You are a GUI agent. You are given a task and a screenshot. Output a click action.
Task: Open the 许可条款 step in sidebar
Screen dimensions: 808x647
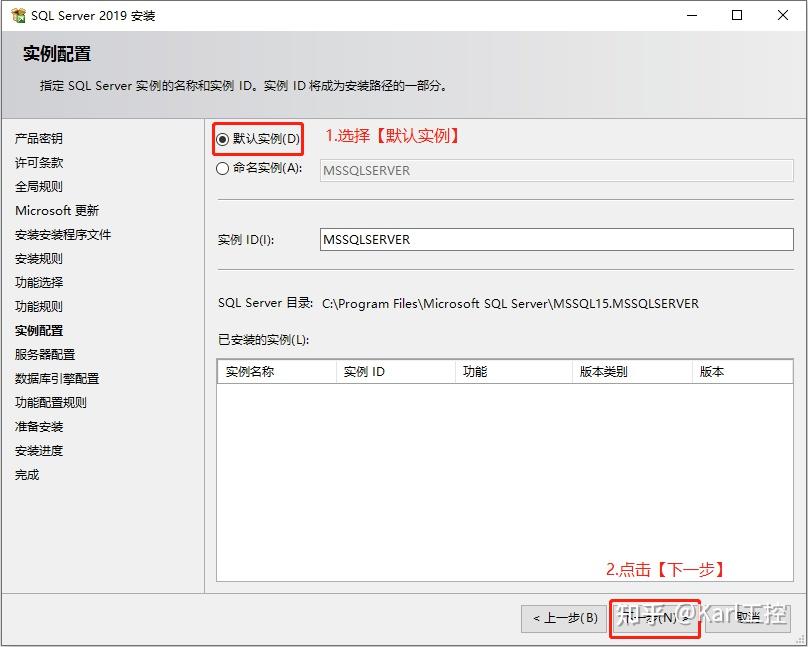pos(39,163)
